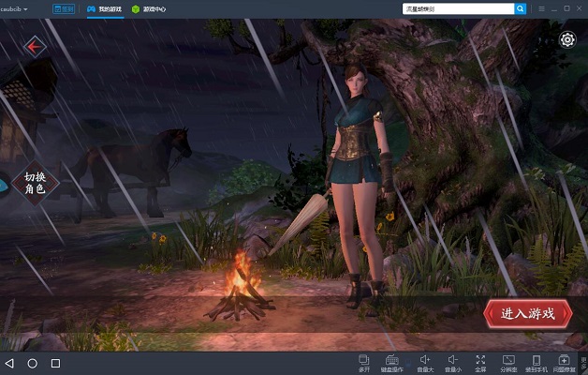Click into the search text field

[458, 8]
